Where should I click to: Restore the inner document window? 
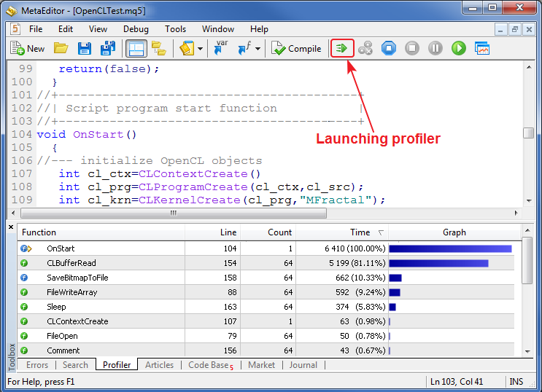[x=515, y=29]
